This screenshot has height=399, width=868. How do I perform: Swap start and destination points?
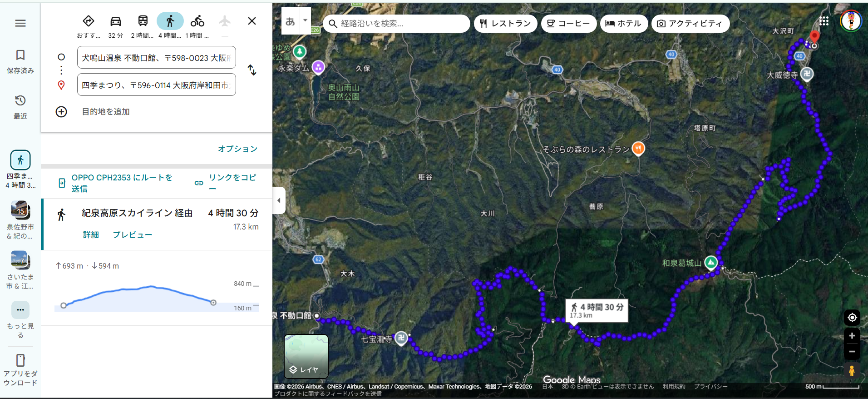[x=252, y=70]
